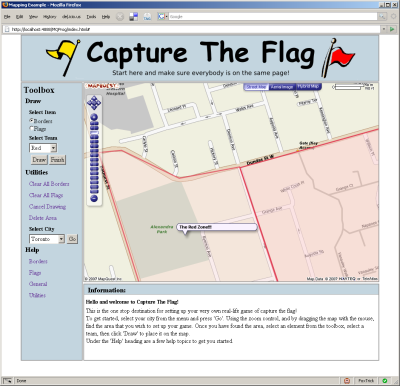Click the page icon in the address bar
The width and height of the screenshot is (400, 386).
[x=7, y=29]
